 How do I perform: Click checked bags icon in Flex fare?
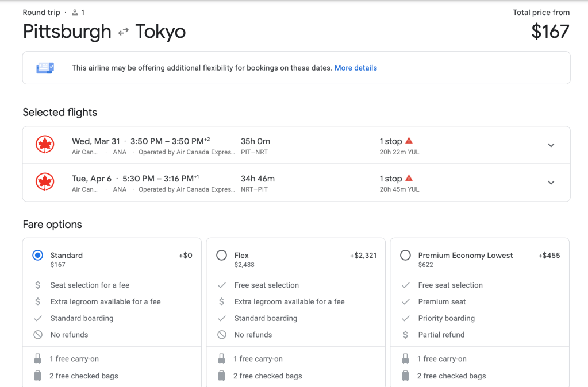(222, 376)
